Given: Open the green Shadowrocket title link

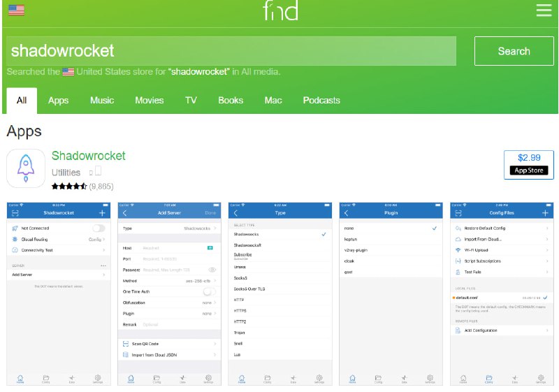Looking at the screenshot, I should [89, 155].
